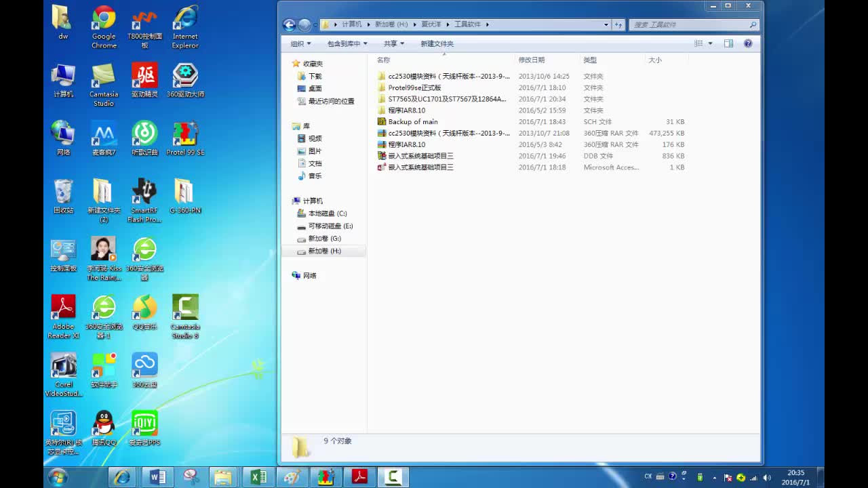Viewport: 868px width, 488px height.
Task: Open the 组织 dropdown menu
Action: (x=300, y=43)
